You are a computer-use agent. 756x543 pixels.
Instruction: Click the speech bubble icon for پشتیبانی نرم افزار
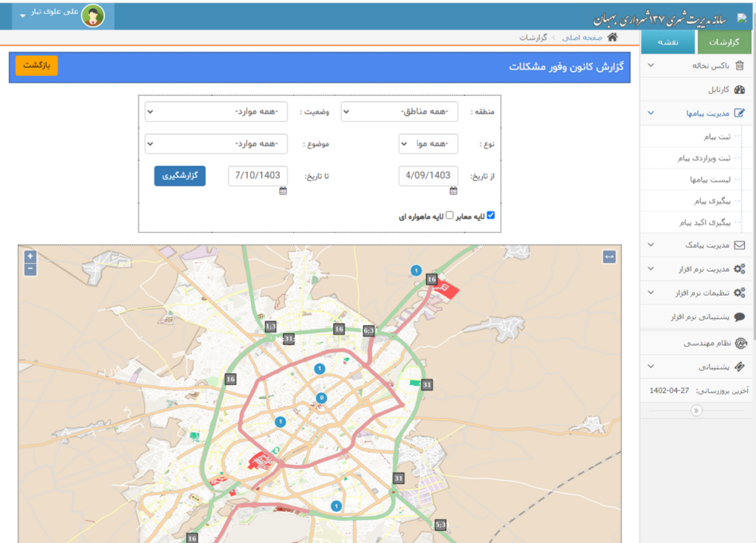(740, 317)
